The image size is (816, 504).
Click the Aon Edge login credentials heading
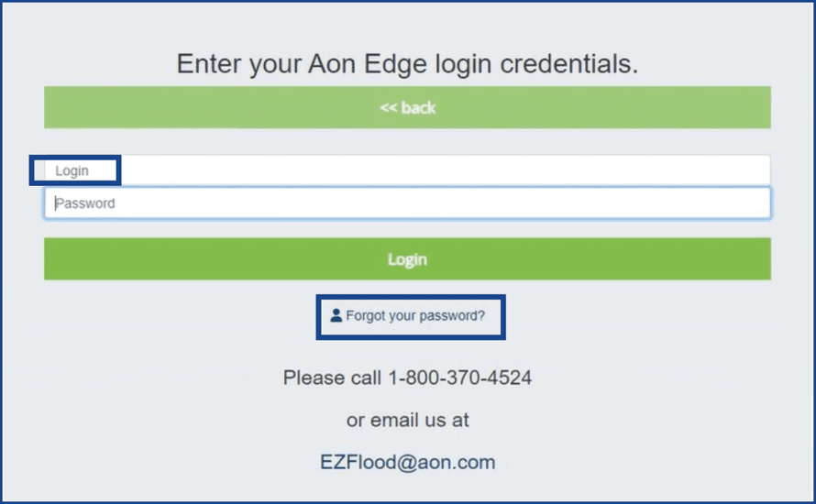[x=407, y=64]
